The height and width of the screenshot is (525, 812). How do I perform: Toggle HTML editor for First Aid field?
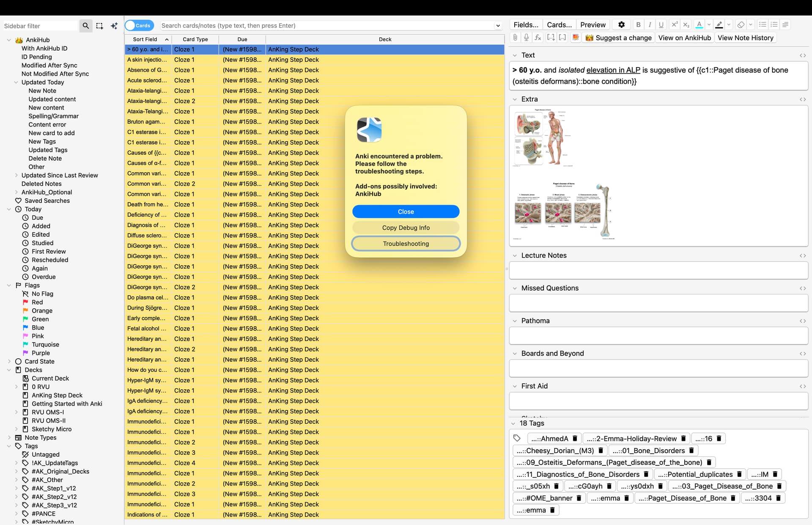click(803, 386)
